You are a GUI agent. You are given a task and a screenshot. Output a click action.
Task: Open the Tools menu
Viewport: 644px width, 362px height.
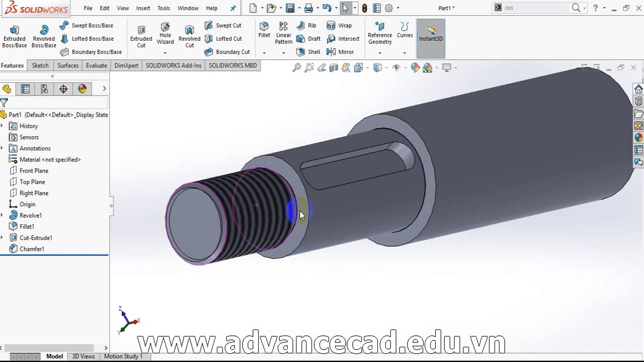coord(164,8)
